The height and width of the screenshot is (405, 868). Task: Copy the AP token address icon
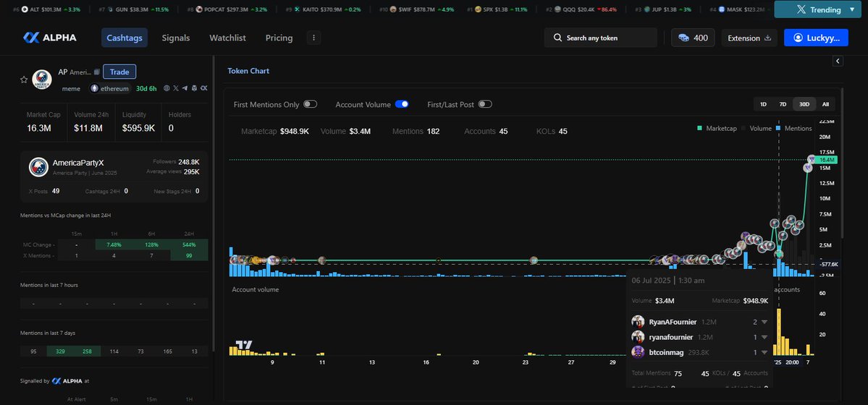[x=97, y=72]
